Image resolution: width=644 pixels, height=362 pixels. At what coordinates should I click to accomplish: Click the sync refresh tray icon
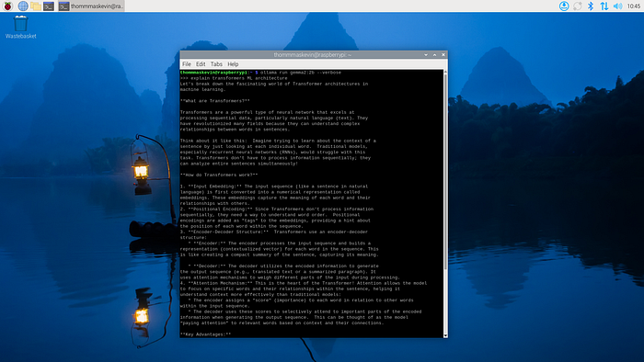578,6
